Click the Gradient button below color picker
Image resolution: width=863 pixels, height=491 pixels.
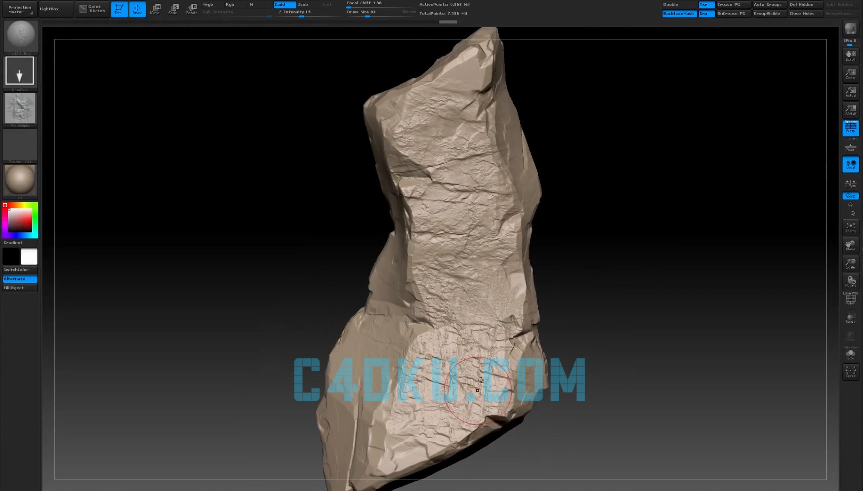[x=20, y=243]
